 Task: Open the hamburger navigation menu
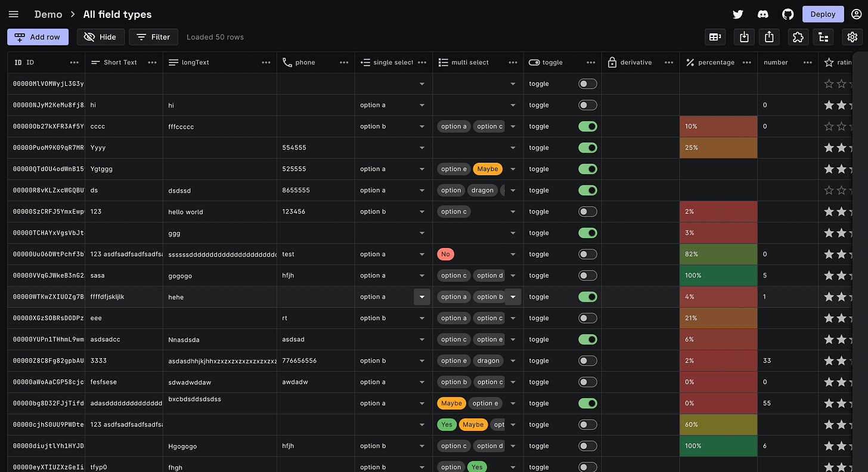(13, 14)
